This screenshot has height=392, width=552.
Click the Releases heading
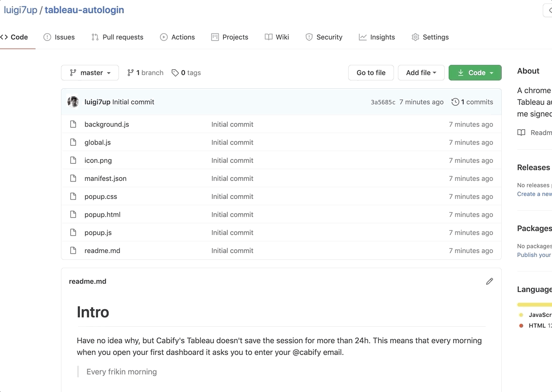click(x=533, y=168)
